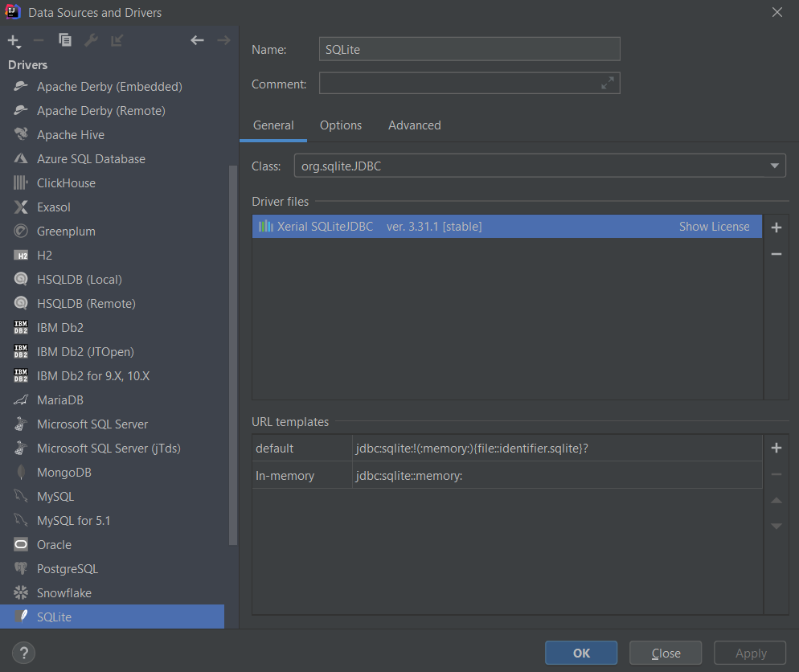Image resolution: width=799 pixels, height=672 pixels.
Task: Switch to the Options tab
Action: [341, 125]
